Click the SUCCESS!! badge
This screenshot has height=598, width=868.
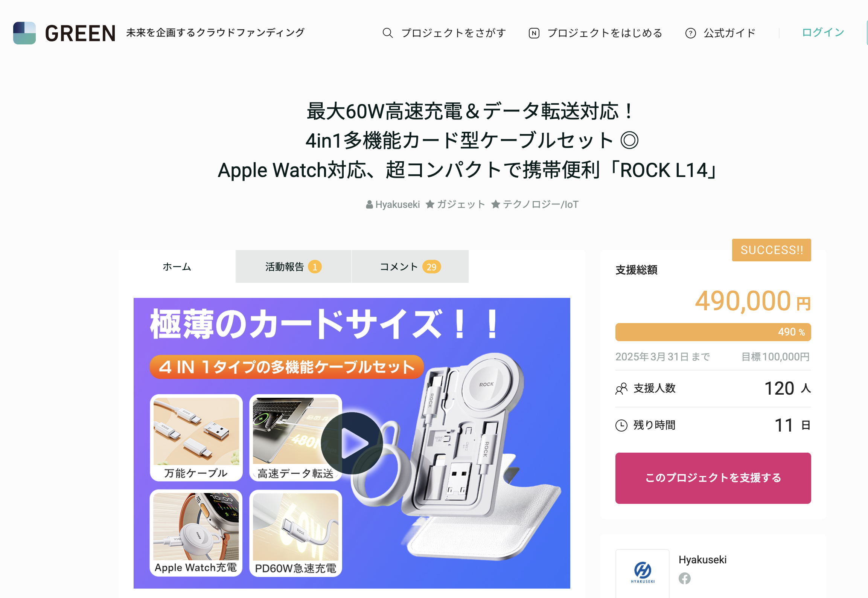772,250
